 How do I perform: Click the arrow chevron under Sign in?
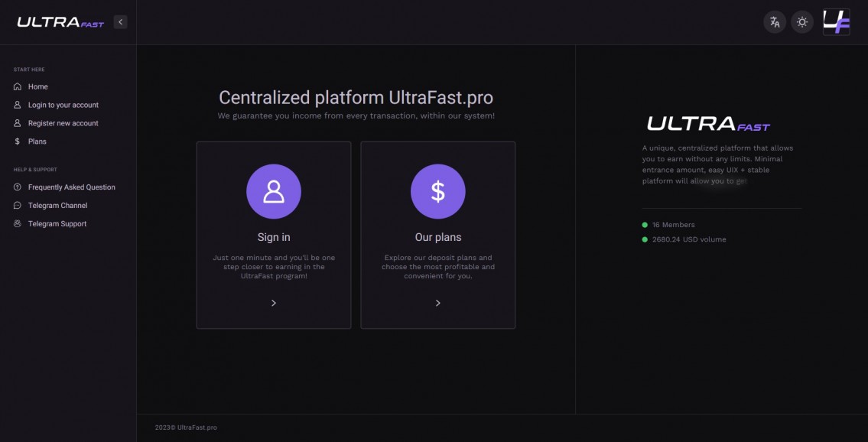274,303
